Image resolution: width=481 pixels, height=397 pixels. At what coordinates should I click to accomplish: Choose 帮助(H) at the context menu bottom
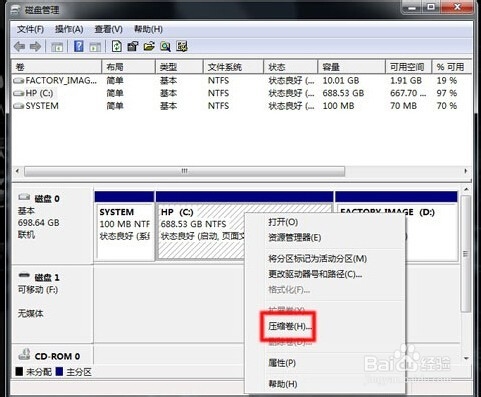coord(283,384)
